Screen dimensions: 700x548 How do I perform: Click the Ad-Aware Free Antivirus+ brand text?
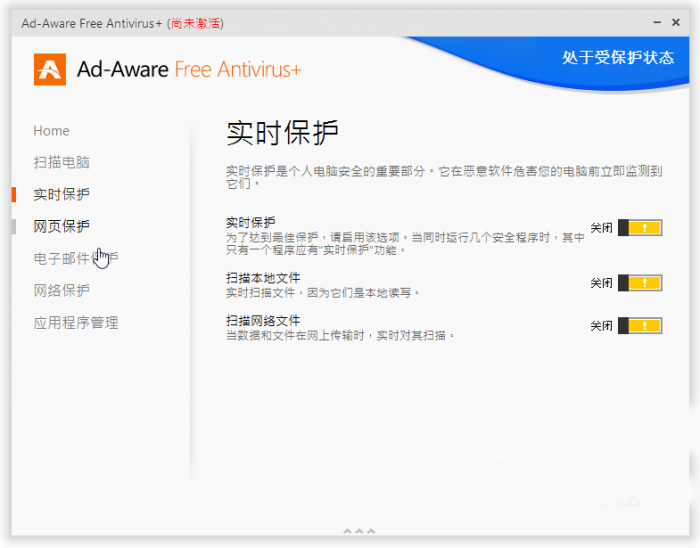coord(188,69)
